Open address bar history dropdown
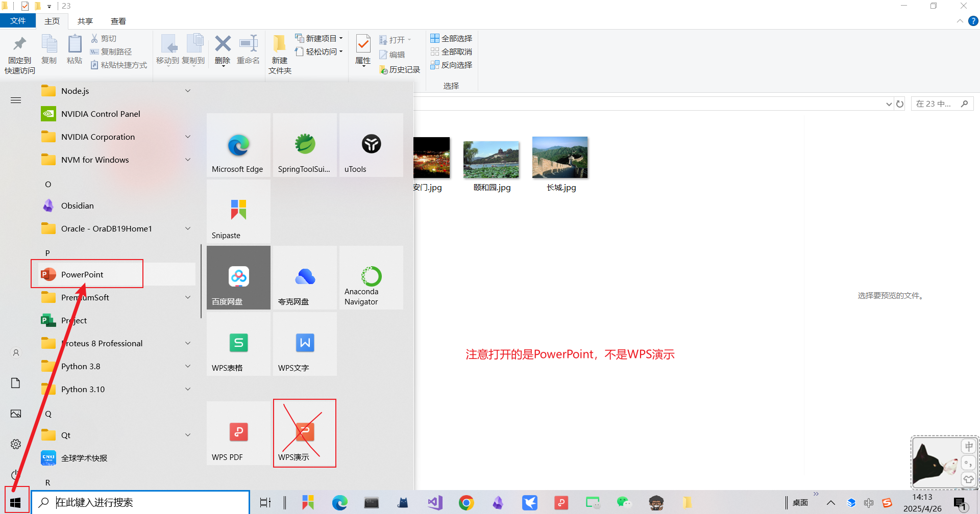The width and height of the screenshot is (980, 514). (x=889, y=104)
